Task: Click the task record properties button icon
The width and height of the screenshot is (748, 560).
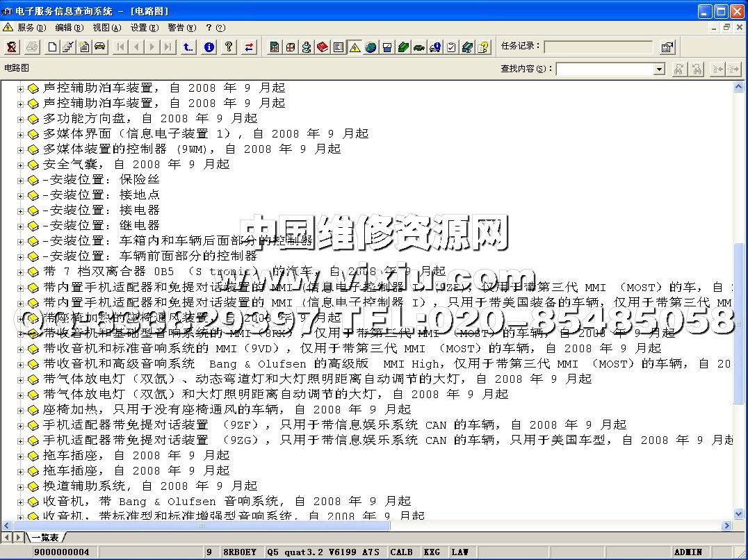Action: 667,47
